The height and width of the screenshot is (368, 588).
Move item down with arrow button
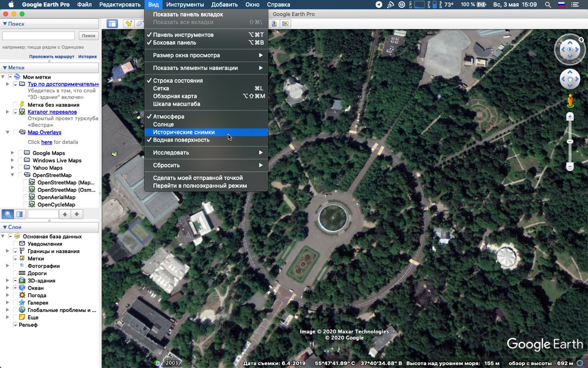(77, 214)
